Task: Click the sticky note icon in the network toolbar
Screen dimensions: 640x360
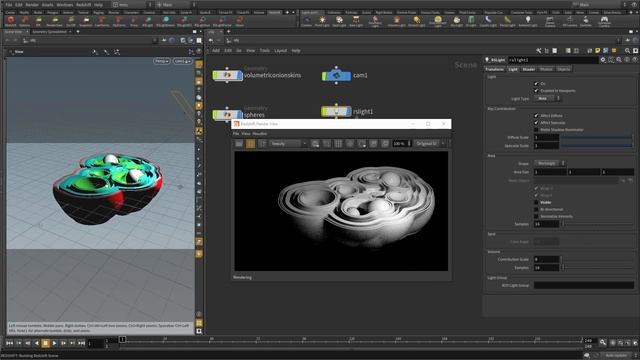Action: 598,51
